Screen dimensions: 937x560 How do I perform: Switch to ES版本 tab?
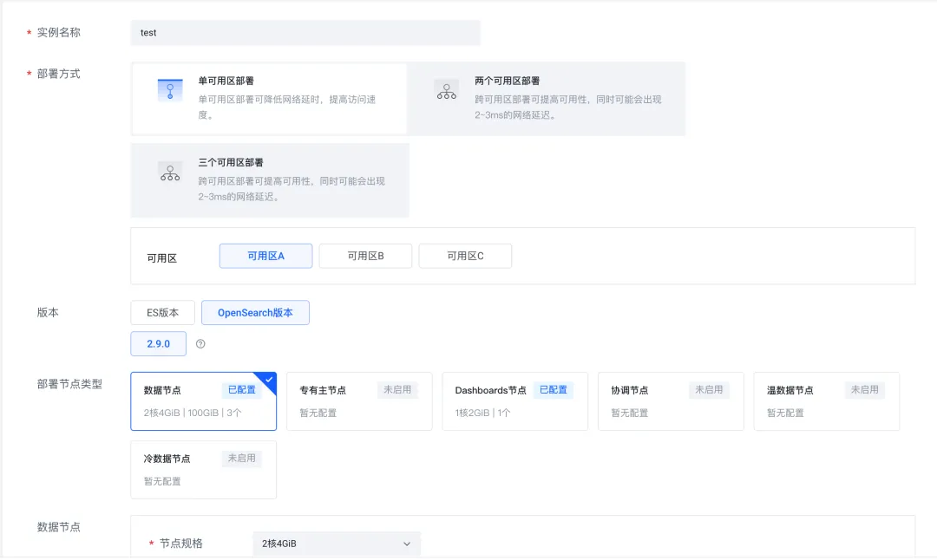tap(162, 313)
